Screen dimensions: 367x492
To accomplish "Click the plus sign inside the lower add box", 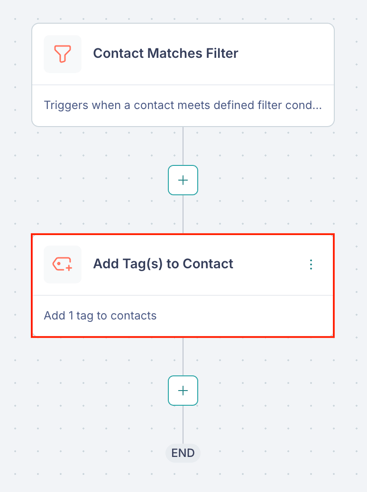I will click(x=183, y=390).
